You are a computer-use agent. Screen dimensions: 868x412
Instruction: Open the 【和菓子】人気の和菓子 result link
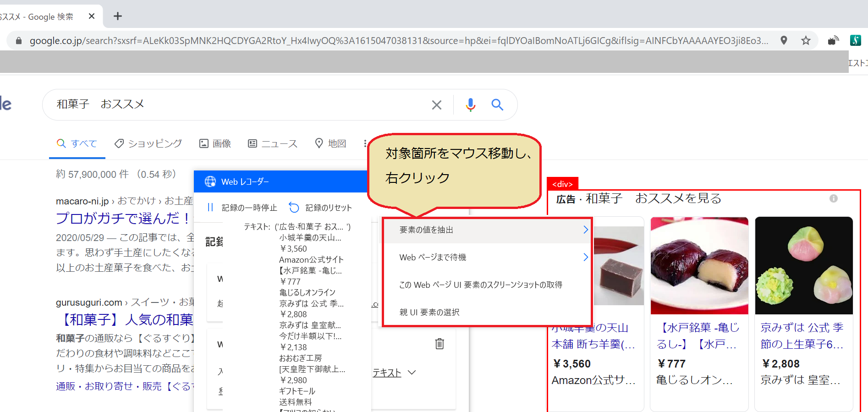pos(126,319)
